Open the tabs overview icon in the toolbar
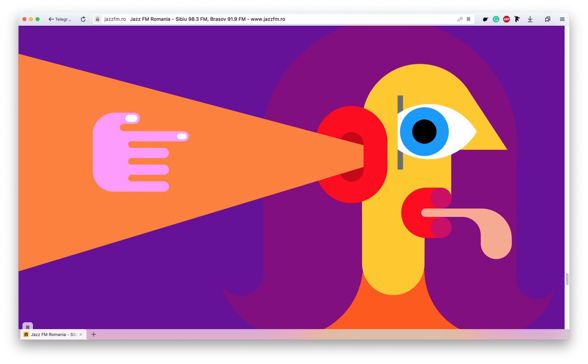Image resolution: width=588 pixels, height=364 pixels. (x=548, y=19)
